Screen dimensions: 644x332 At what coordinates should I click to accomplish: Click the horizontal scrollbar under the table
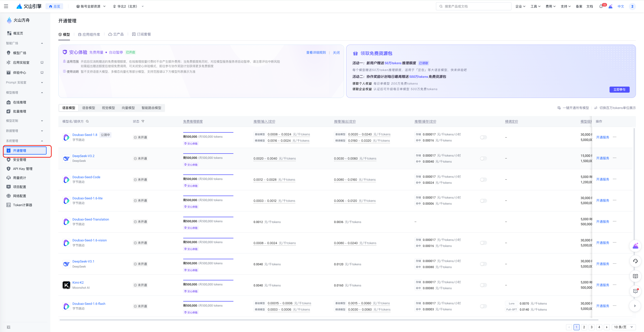pyautogui.click(x=327, y=320)
